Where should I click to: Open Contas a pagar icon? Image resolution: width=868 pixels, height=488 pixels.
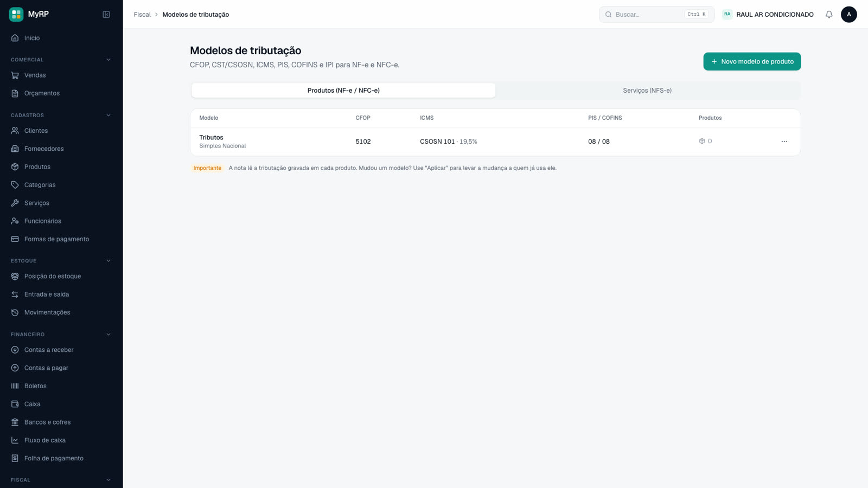[x=15, y=368]
